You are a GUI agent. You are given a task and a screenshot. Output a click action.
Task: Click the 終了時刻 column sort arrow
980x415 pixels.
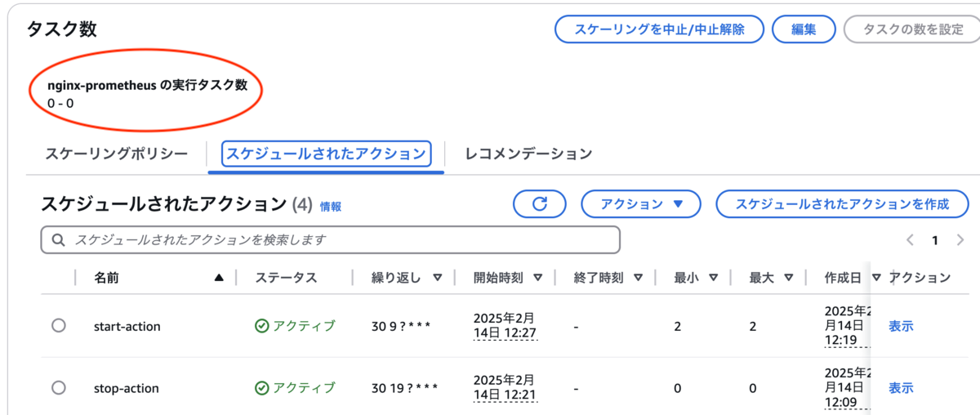point(638,278)
